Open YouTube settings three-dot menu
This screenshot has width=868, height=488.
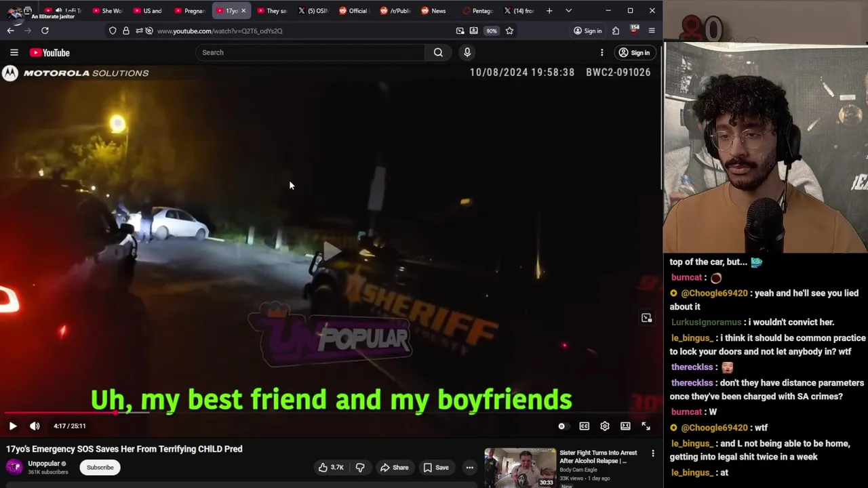click(601, 52)
